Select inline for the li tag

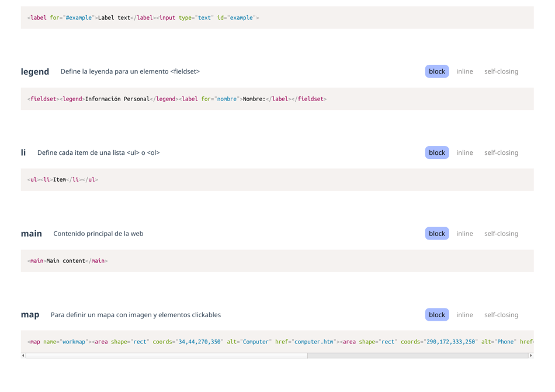coord(464,152)
